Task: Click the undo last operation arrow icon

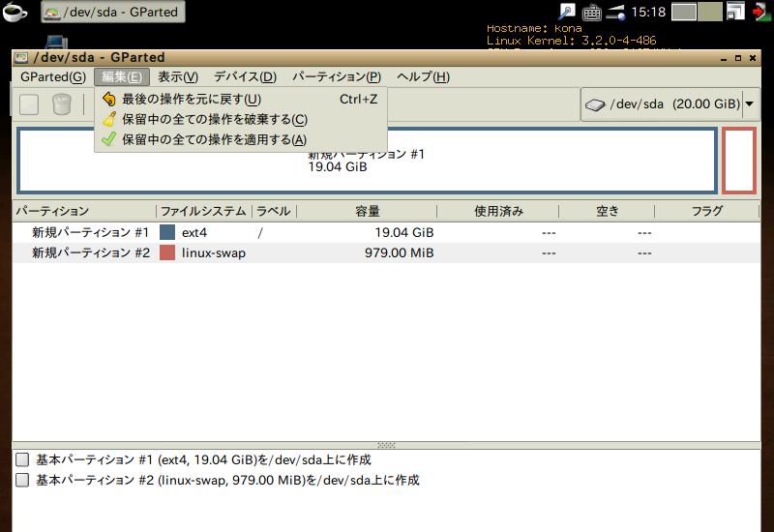Action: 109,99
